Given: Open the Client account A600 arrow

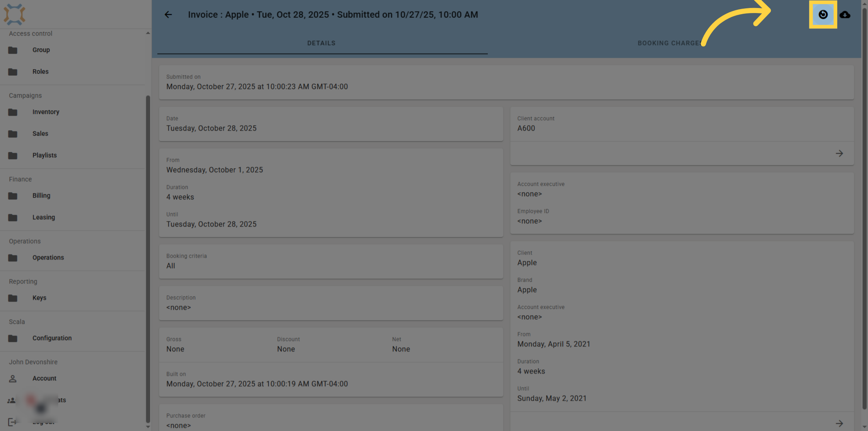Looking at the screenshot, I should 839,153.
